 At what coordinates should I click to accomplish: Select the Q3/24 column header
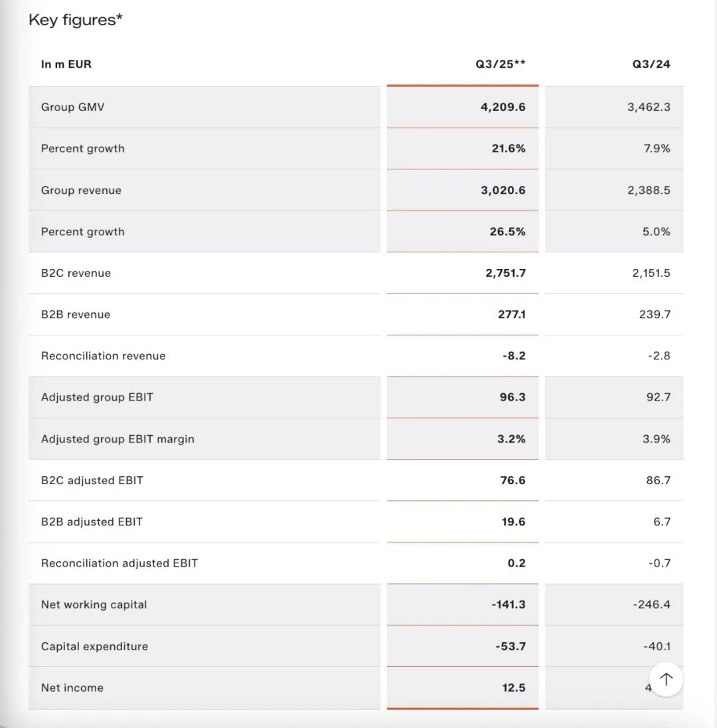point(651,64)
